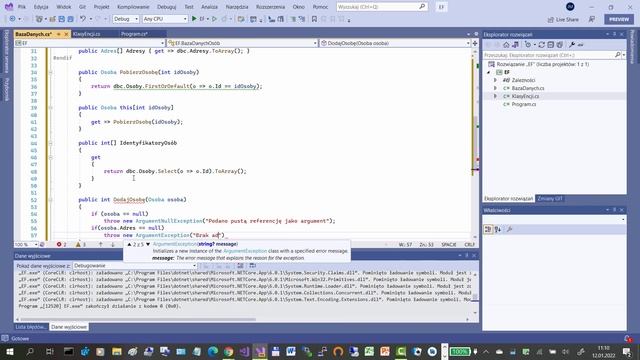Screen dimensions: 640x360
Task: Expand the Zależności tree node
Action: click(x=496, y=80)
